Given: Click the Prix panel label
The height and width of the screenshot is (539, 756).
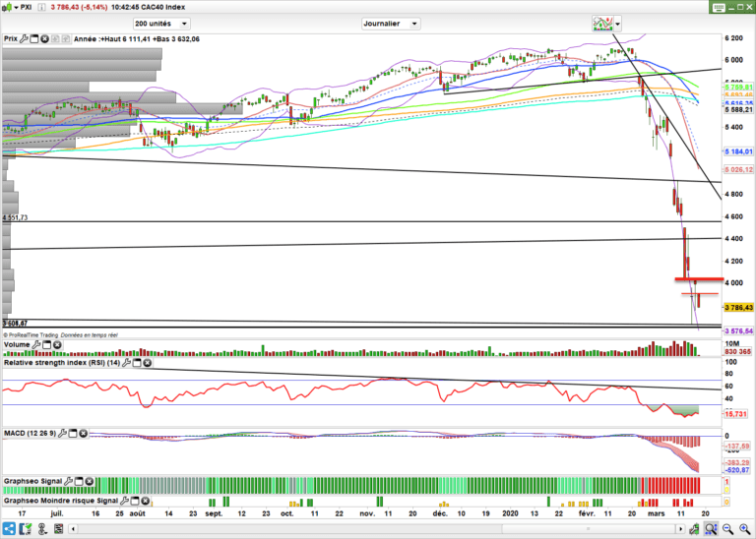Looking at the screenshot, I should (x=11, y=39).
